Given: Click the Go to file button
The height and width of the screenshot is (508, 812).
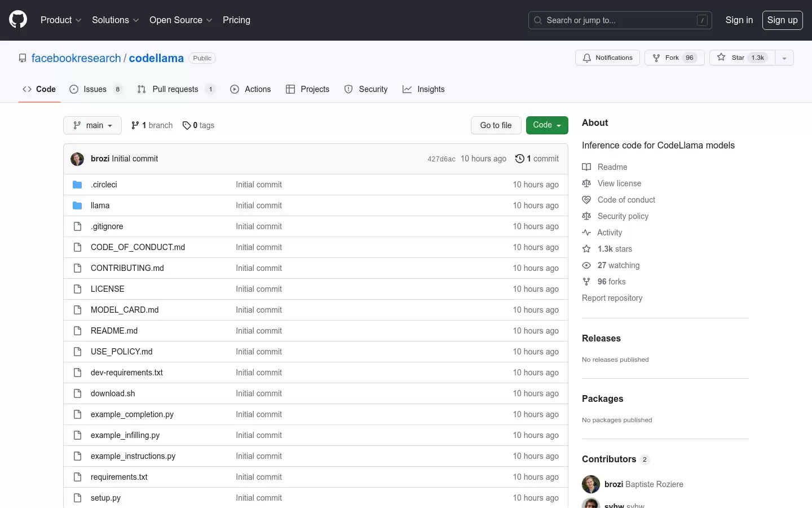Looking at the screenshot, I should pyautogui.click(x=496, y=125).
